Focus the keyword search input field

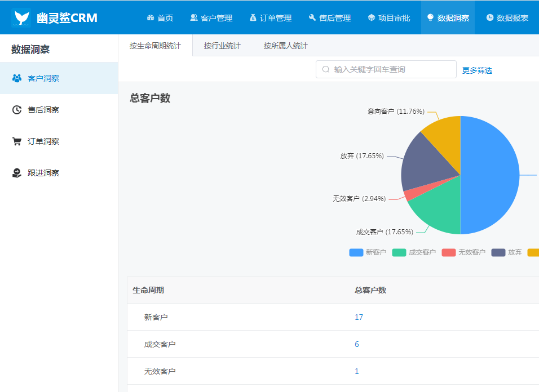389,69
